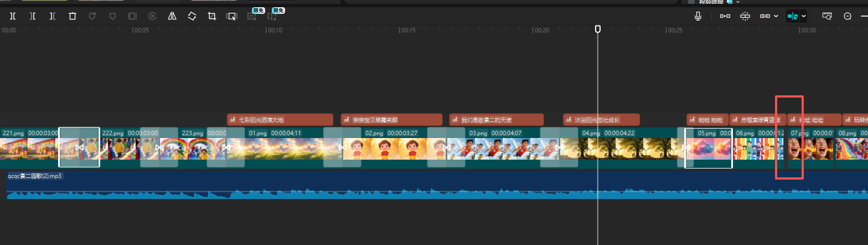Select subtitle clip 赤橙黄绿青蓝紫

[757, 120]
